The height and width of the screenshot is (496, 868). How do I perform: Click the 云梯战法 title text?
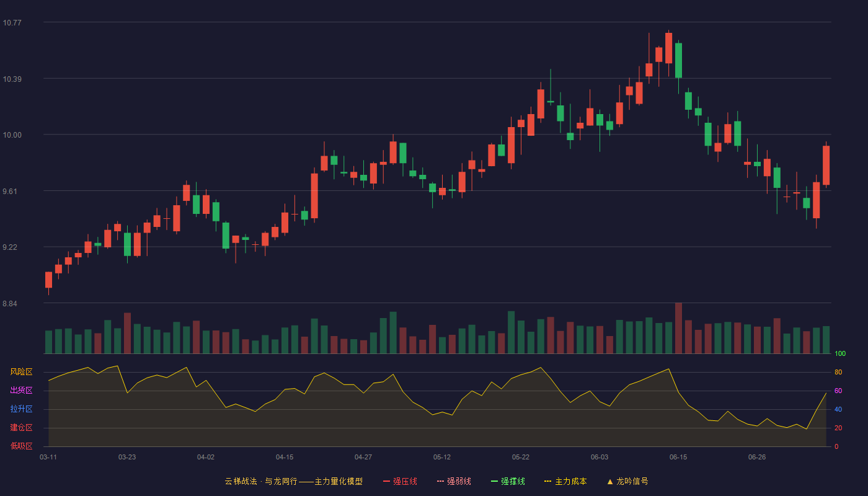241,481
